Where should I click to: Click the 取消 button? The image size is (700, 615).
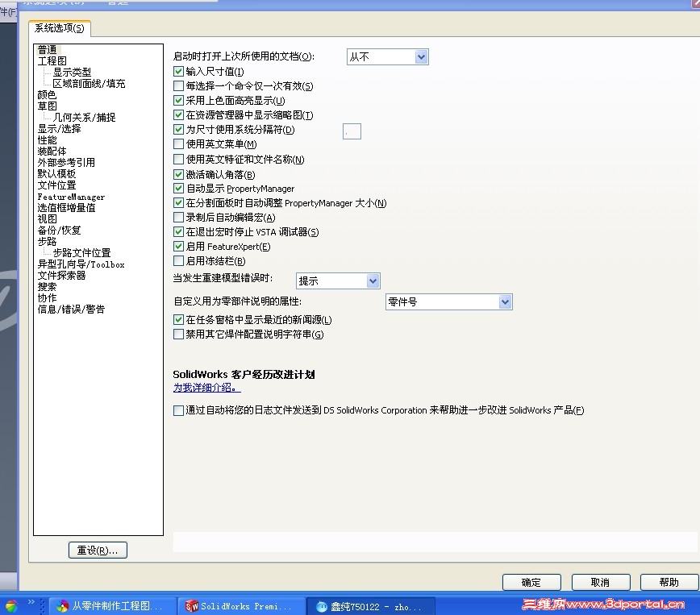(x=601, y=583)
